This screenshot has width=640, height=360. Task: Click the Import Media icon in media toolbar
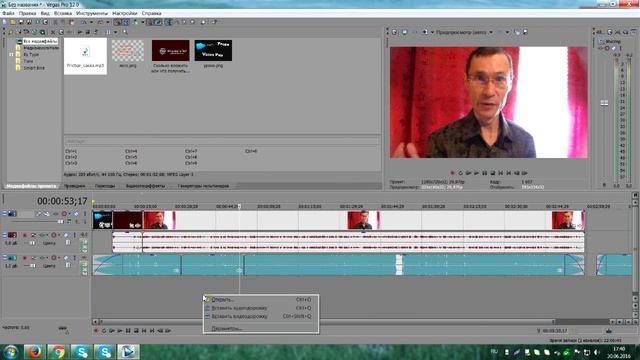tap(10, 32)
